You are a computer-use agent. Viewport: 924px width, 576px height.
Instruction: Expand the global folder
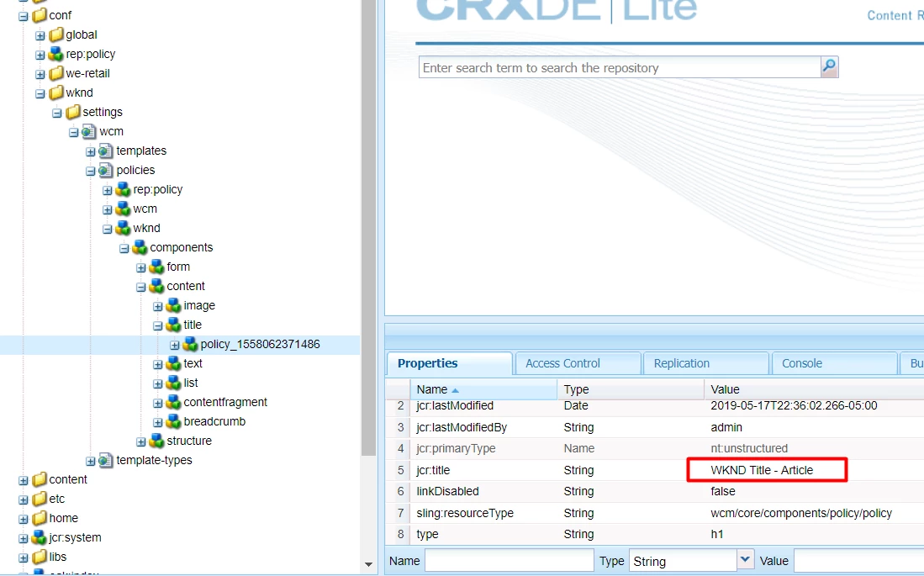(x=40, y=36)
